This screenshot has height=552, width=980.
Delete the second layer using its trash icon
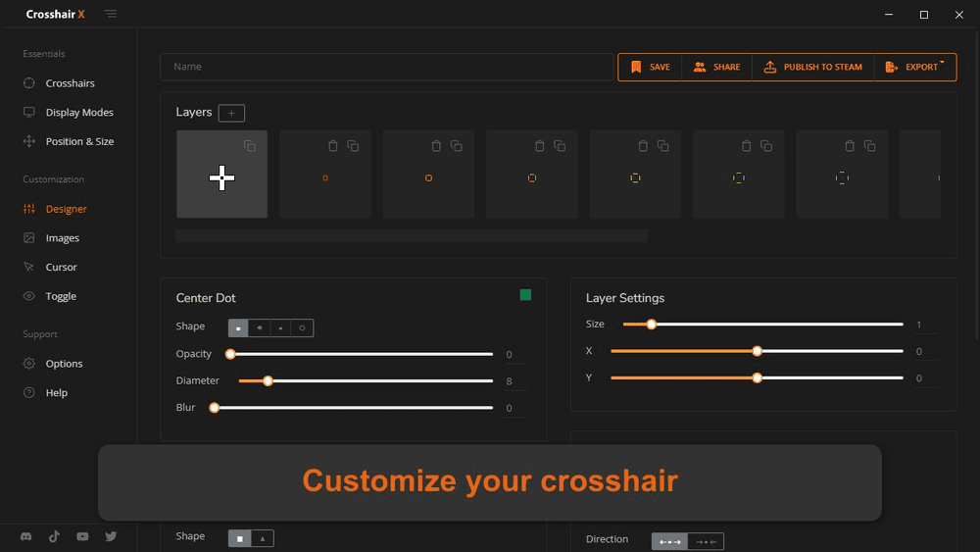click(333, 146)
